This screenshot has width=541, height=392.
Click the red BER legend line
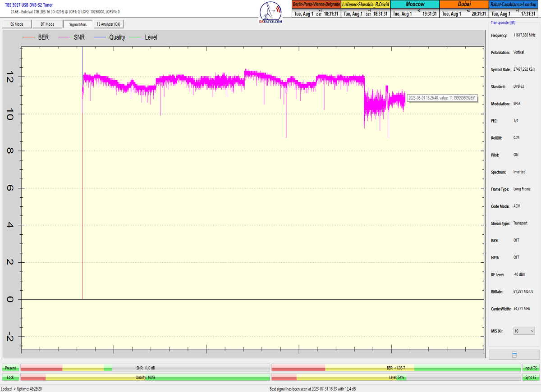pyautogui.click(x=29, y=37)
